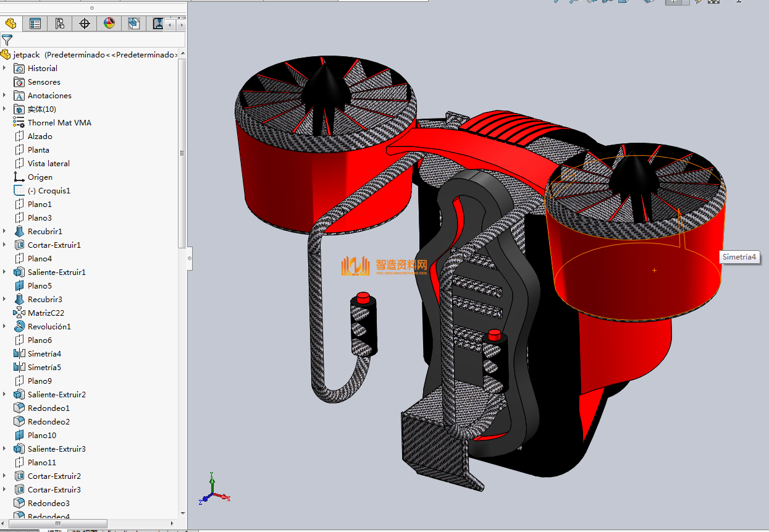
Task: Expand the Cortar-Extruir2 feature
Action: 5,476
